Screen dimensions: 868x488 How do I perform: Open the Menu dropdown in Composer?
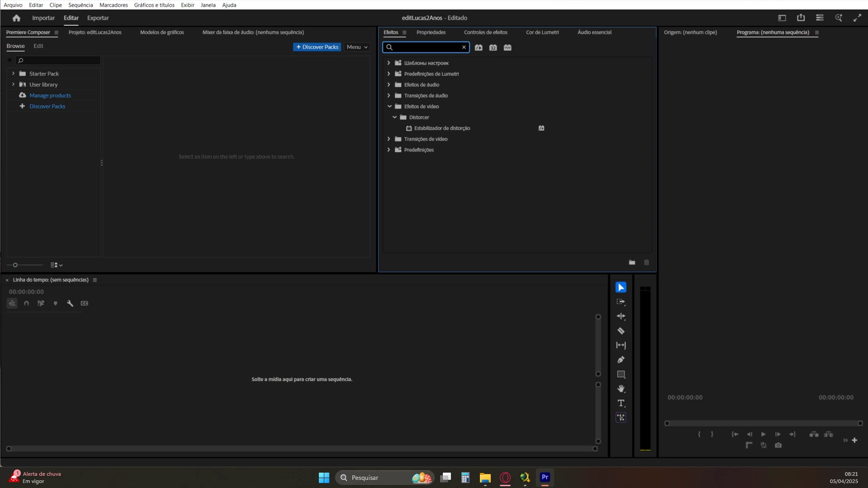(x=357, y=47)
